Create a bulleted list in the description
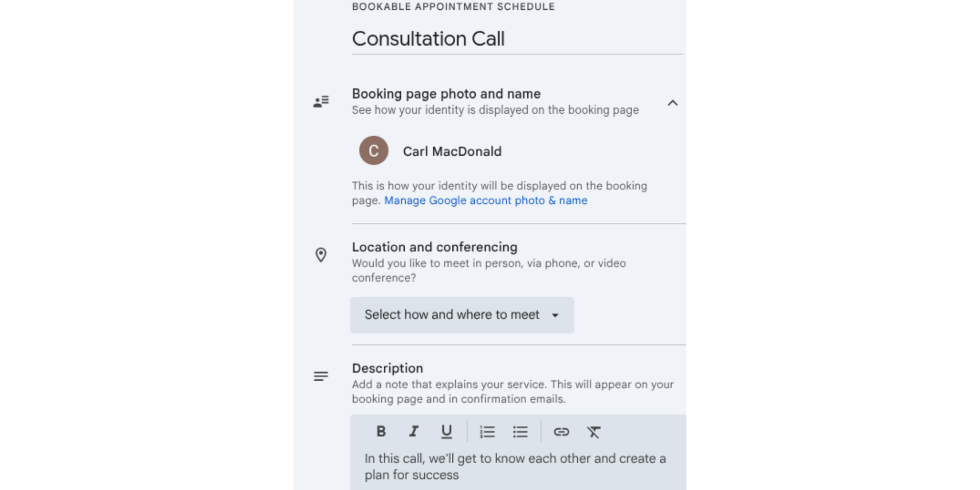The image size is (980, 490). 520,432
